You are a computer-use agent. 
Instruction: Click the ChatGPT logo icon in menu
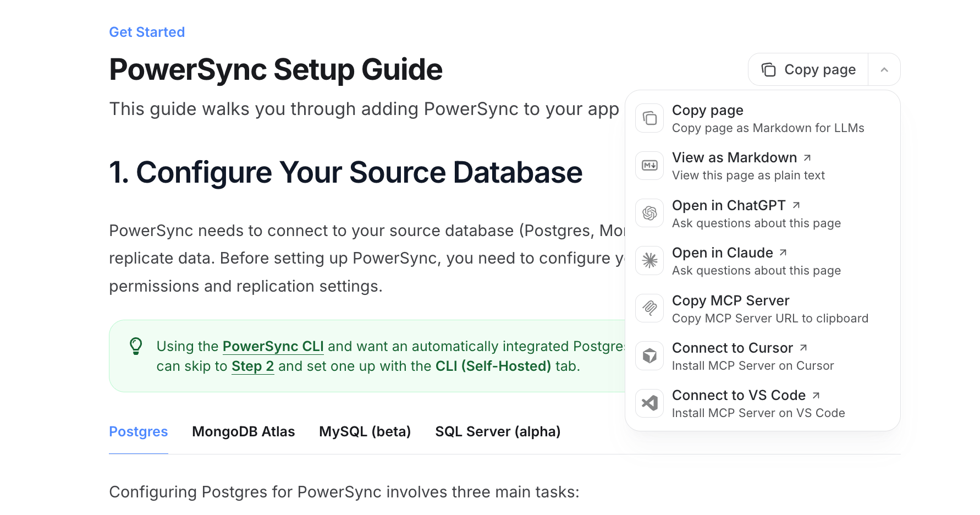[649, 213]
